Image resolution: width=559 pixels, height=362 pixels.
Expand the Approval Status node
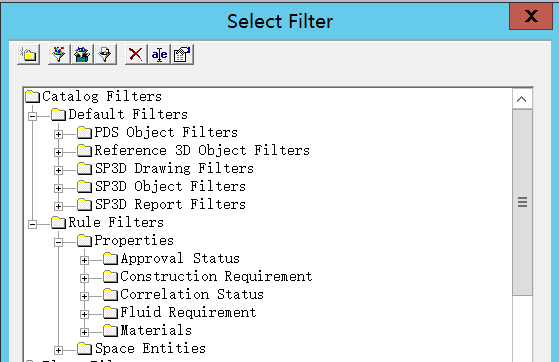(x=84, y=260)
